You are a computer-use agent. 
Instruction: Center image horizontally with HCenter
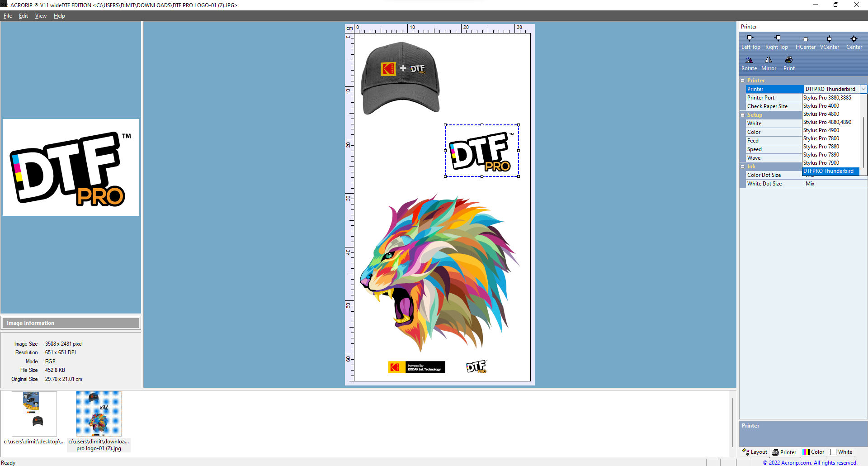(805, 42)
